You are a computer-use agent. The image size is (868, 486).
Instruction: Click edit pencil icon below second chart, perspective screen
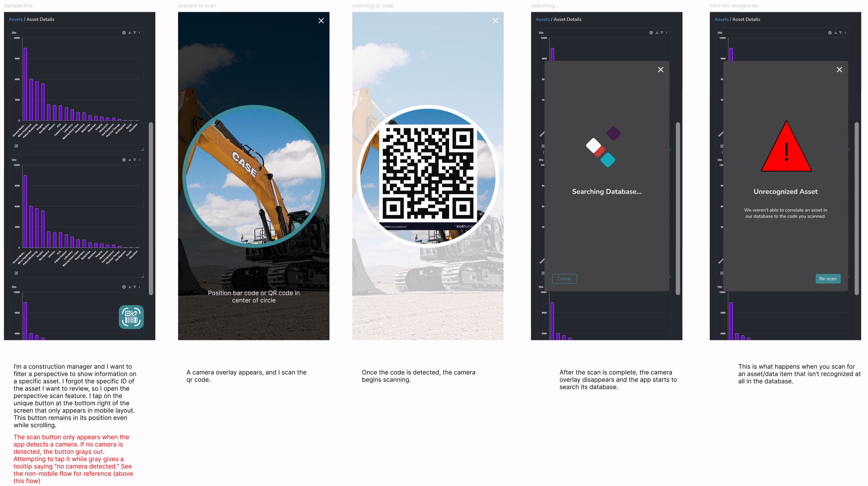(16, 273)
